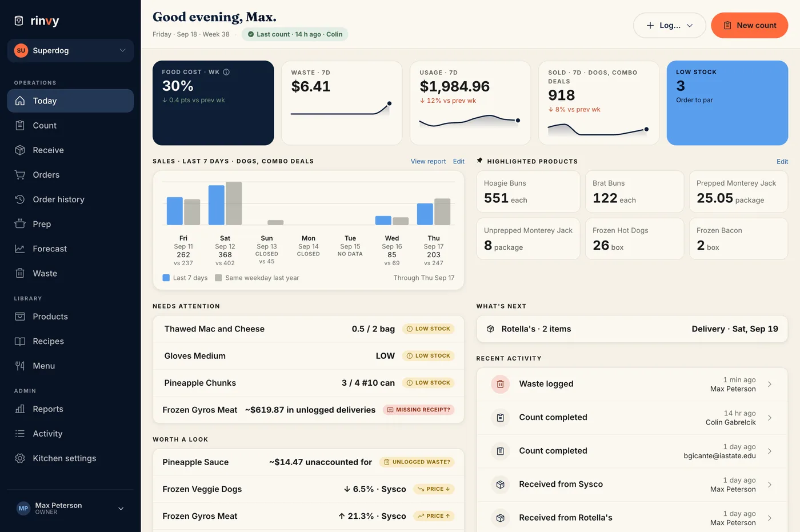This screenshot has height=532, width=800.
Task: Click the Receive box icon
Action: coord(20,150)
